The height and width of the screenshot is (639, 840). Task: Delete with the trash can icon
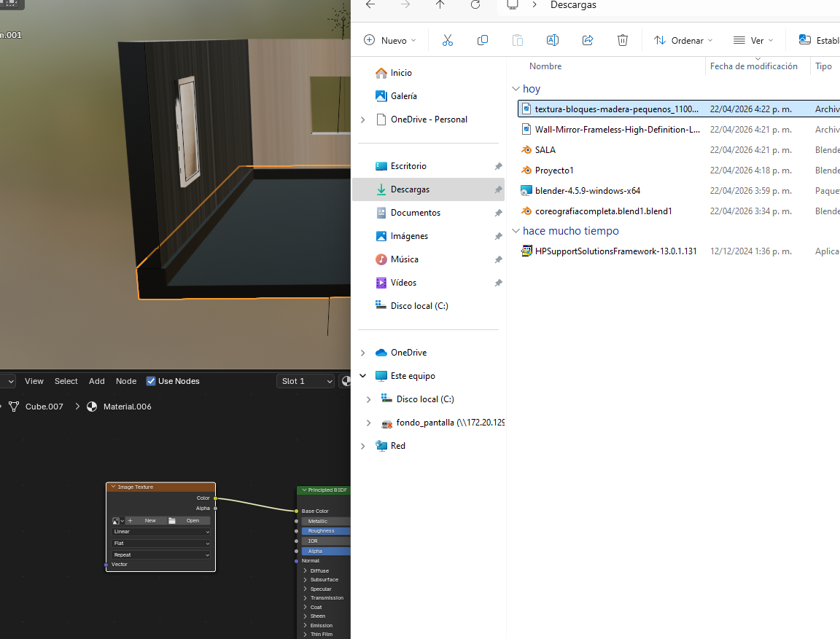tap(623, 40)
